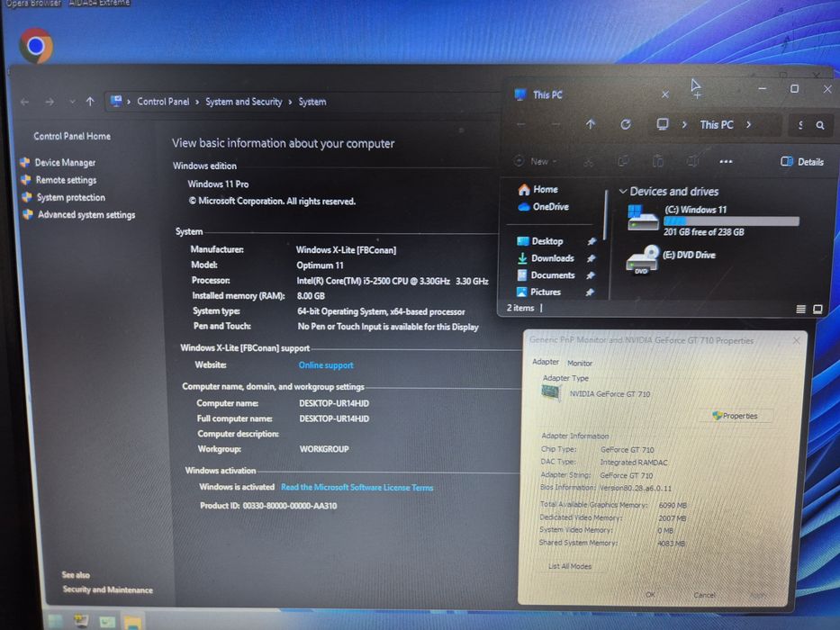Click adapter Properties button
The height and width of the screenshot is (630, 840).
pyautogui.click(x=735, y=416)
